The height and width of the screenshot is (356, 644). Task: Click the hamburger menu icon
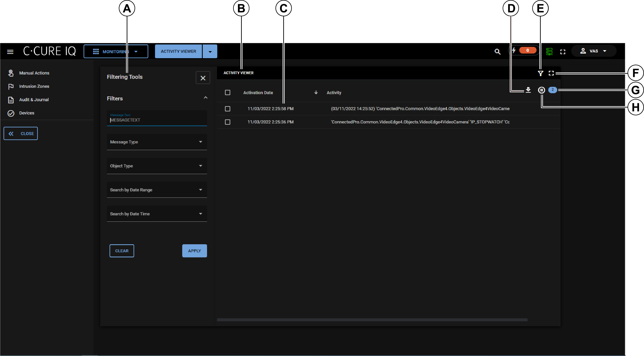pyautogui.click(x=10, y=52)
